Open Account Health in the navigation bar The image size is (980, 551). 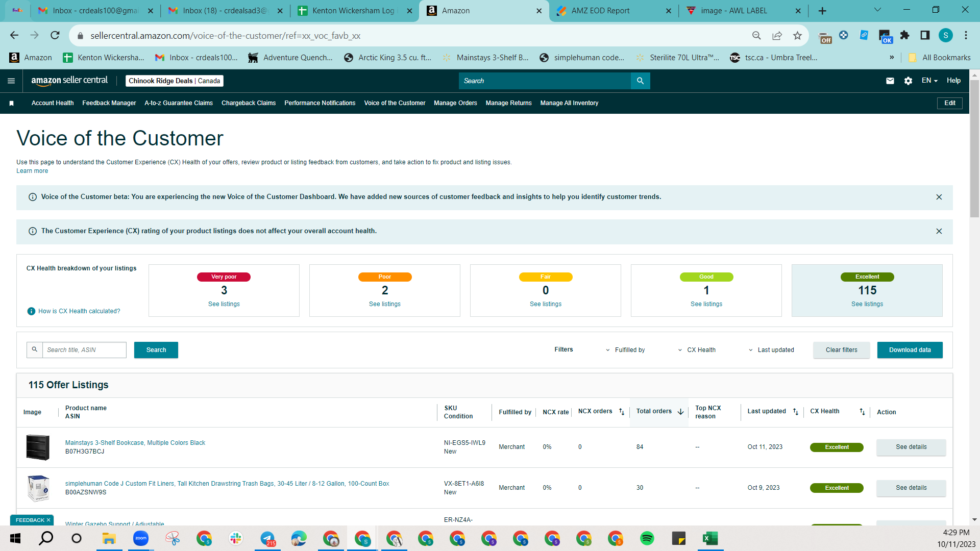tap(53, 103)
